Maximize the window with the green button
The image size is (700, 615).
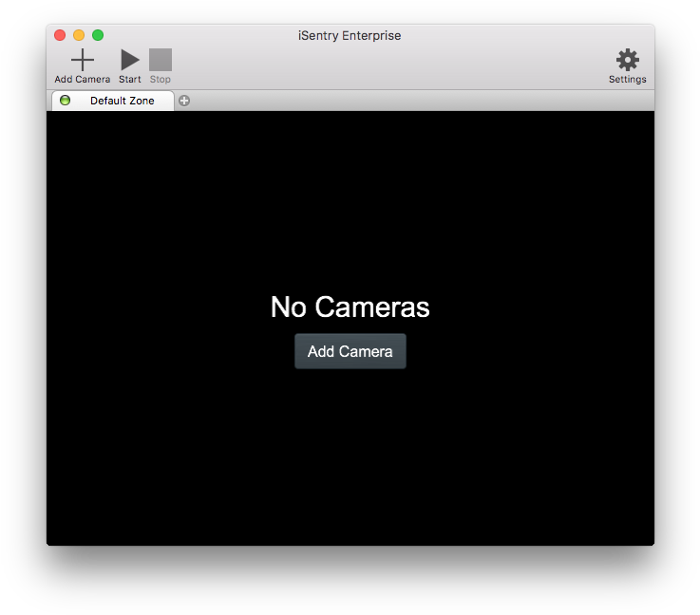coord(98,35)
